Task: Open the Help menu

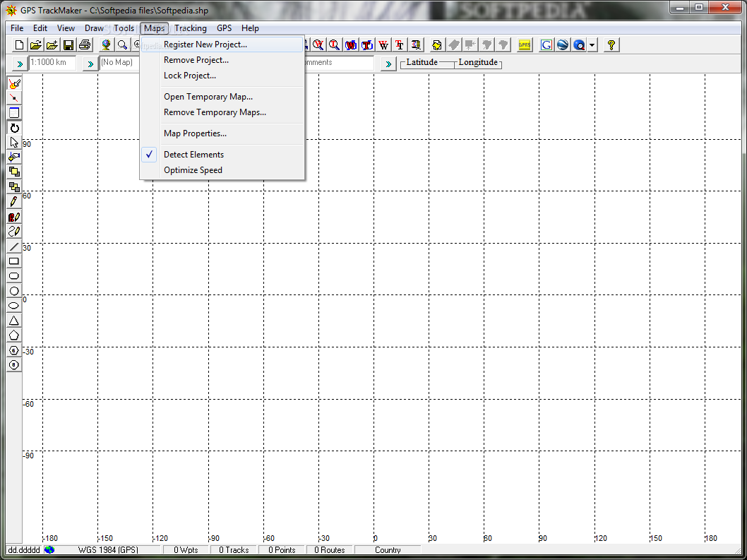Action: click(250, 28)
